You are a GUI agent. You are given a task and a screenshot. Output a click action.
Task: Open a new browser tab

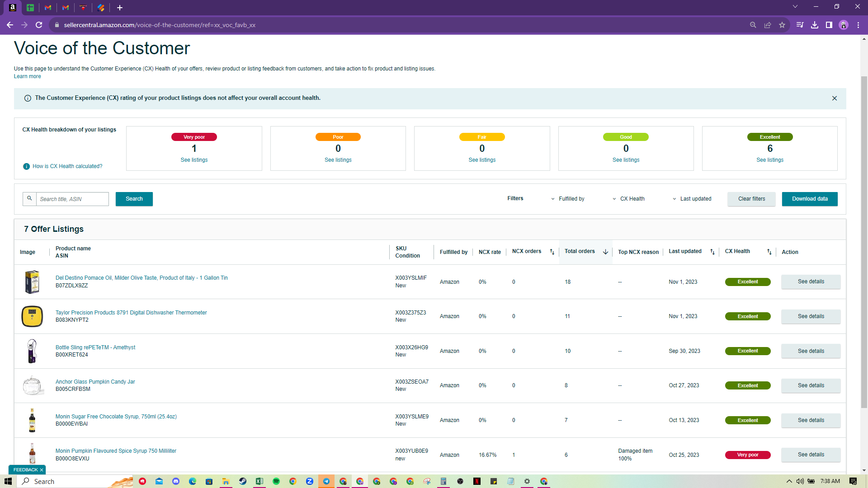[x=120, y=8]
